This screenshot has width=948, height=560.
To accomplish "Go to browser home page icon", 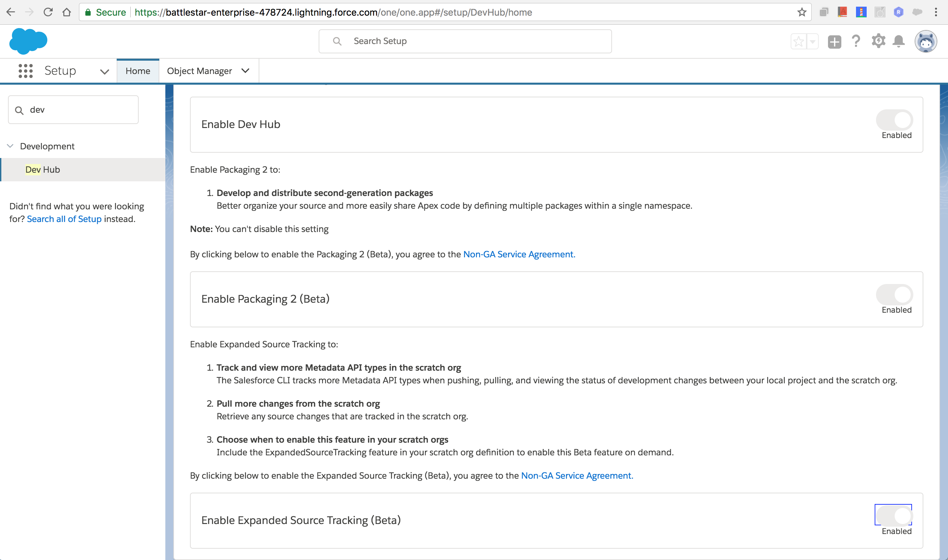I will (x=67, y=12).
